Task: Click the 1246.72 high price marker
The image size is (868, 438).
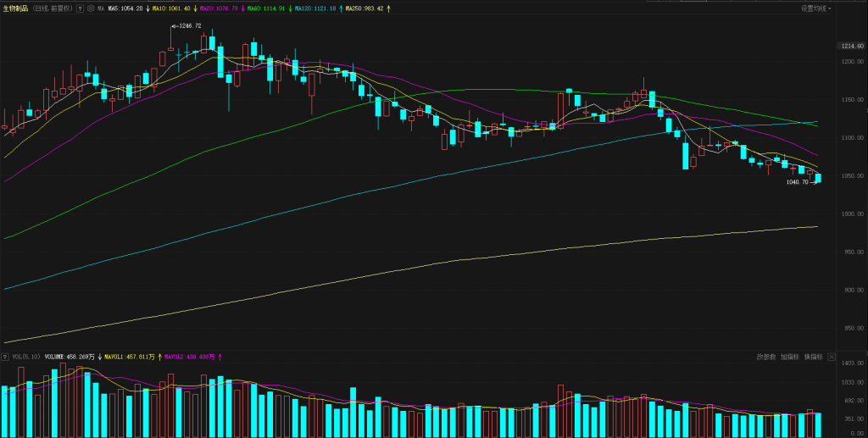Action: [x=189, y=26]
